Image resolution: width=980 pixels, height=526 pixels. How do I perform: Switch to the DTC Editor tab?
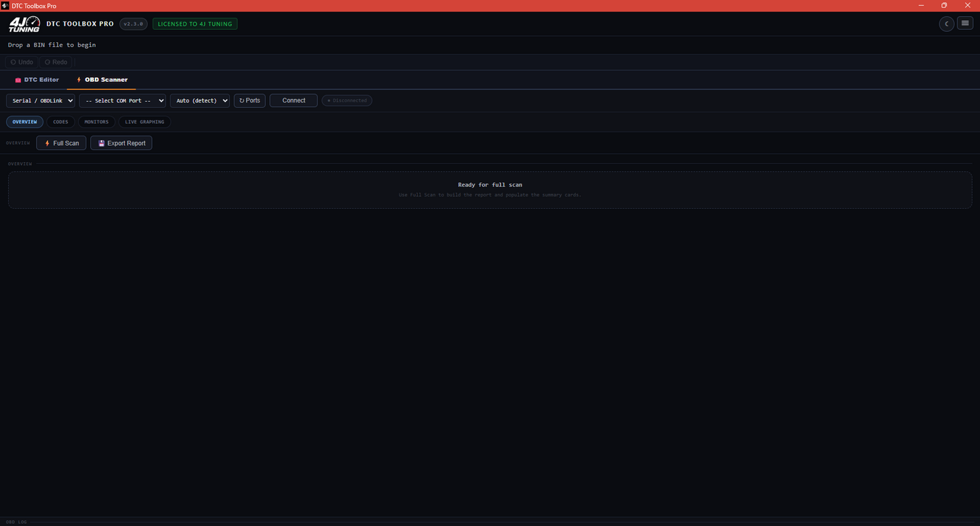[x=37, y=80]
